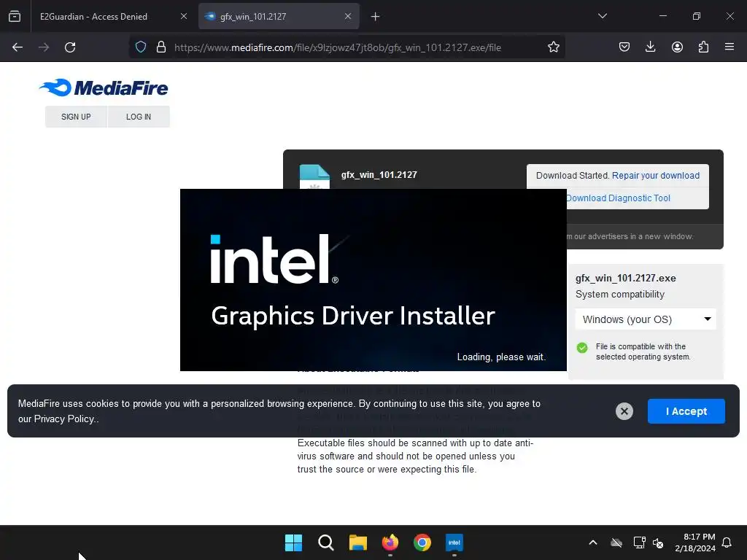Click the muted volume tray icon
This screenshot has height=560, width=747.
click(x=658, y=542)
